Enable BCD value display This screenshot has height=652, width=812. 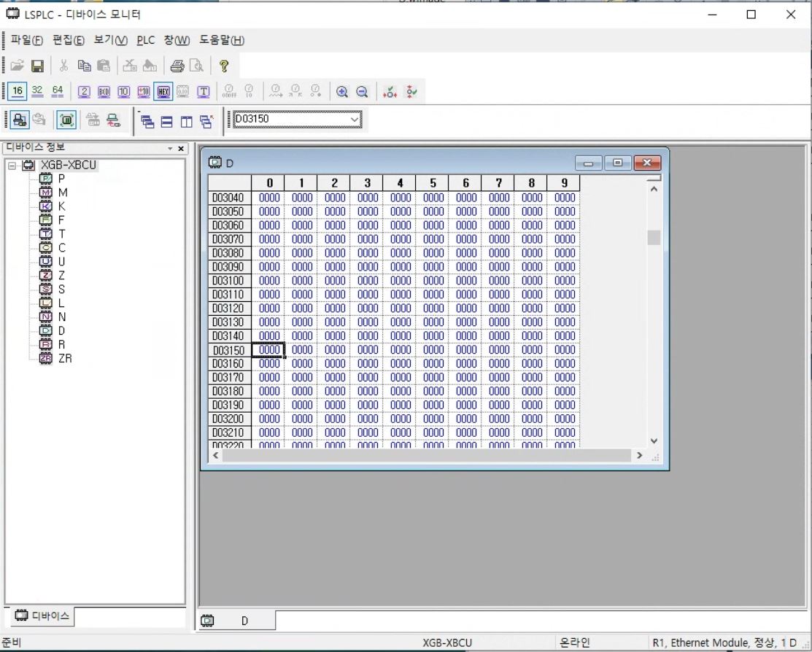104,92
